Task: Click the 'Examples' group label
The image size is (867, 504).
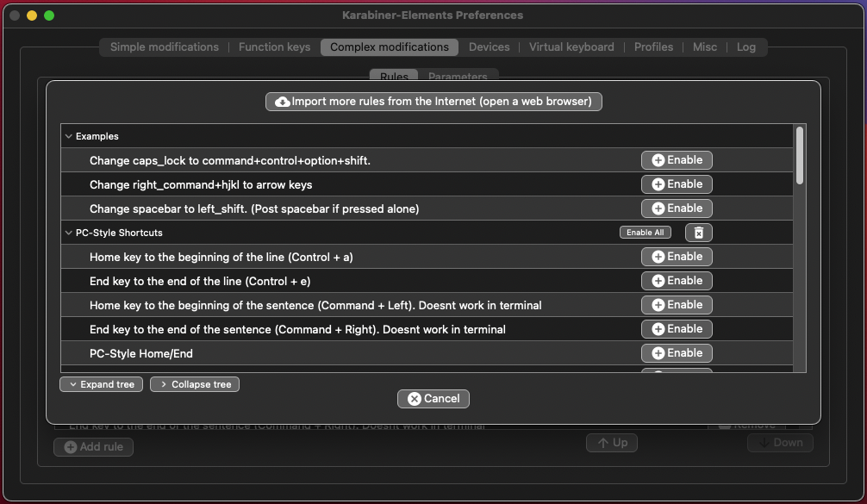Action: (97, 136)
